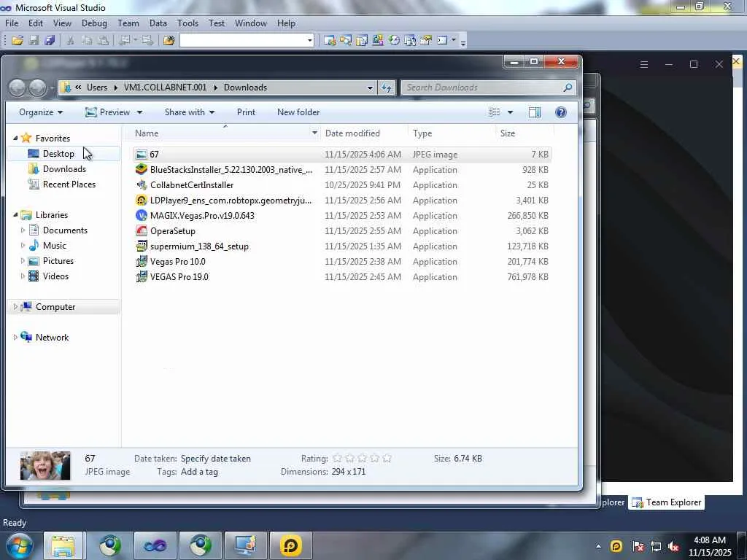Click the 67 image thumbnail in details pane
The image size is (747, 560).
[45, 465]
